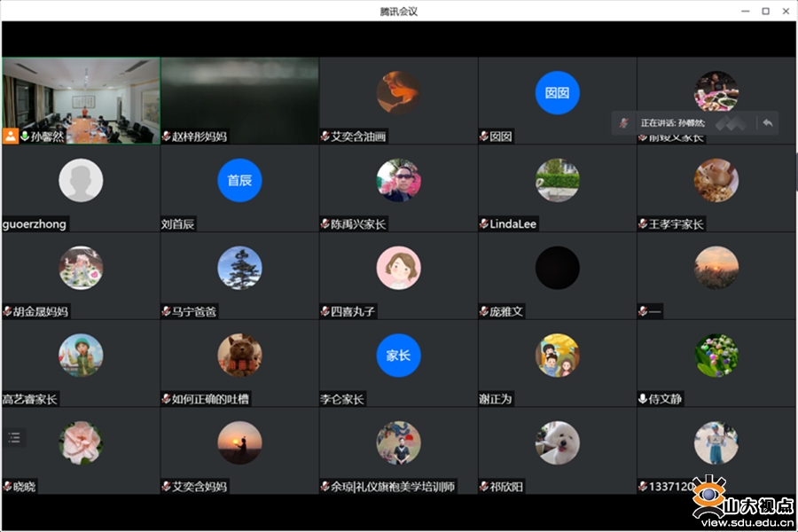This screenshot has width=798, height=532.
Task: Click the list icon above 晓晓's name
Action: [13, 437]
